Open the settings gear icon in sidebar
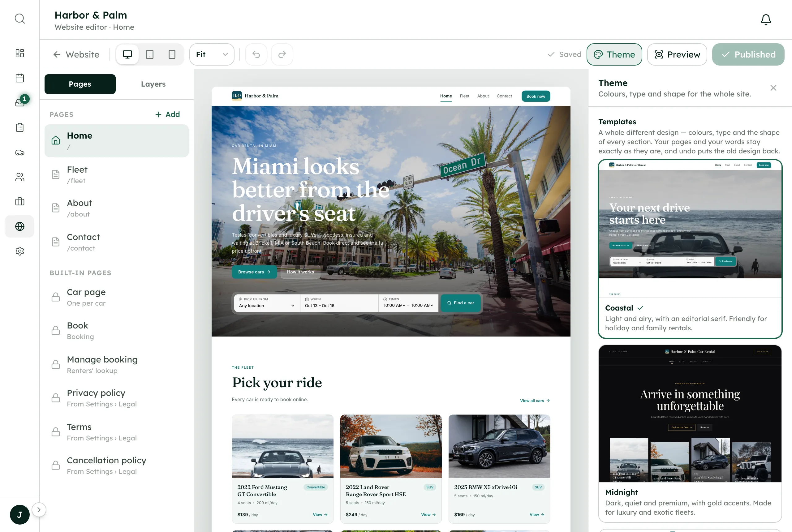Viewport: 792px width, 532px height. click(x=20, y=251)
